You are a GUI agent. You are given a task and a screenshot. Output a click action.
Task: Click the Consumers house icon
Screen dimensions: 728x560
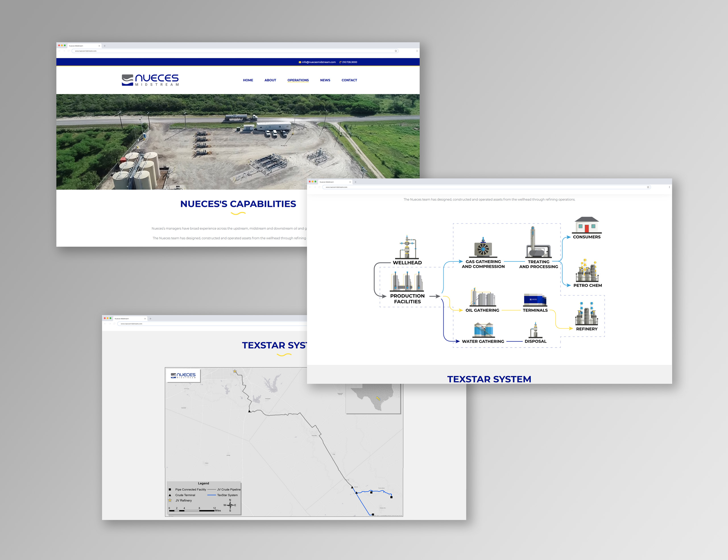click(x=587, y=225)
